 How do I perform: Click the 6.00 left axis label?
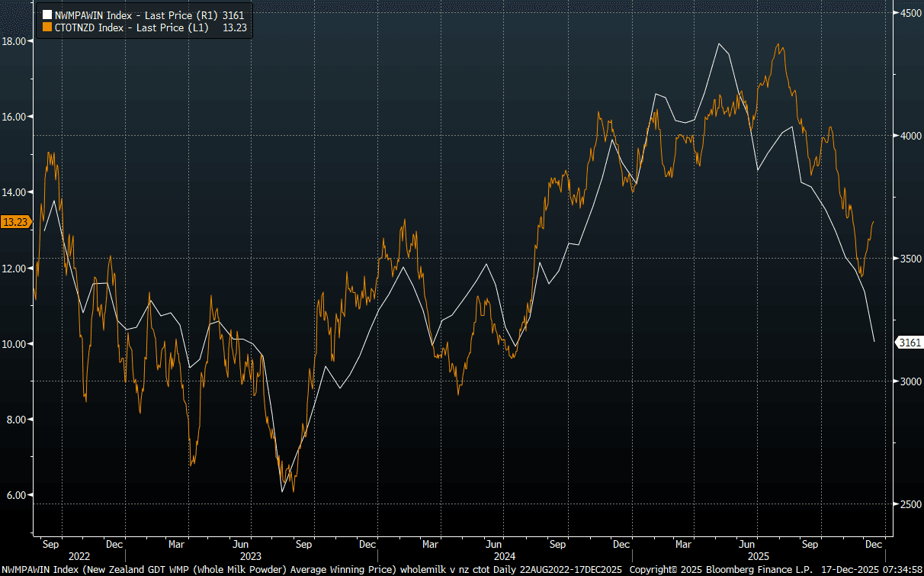pyautogui.click(x=15, y=495)
